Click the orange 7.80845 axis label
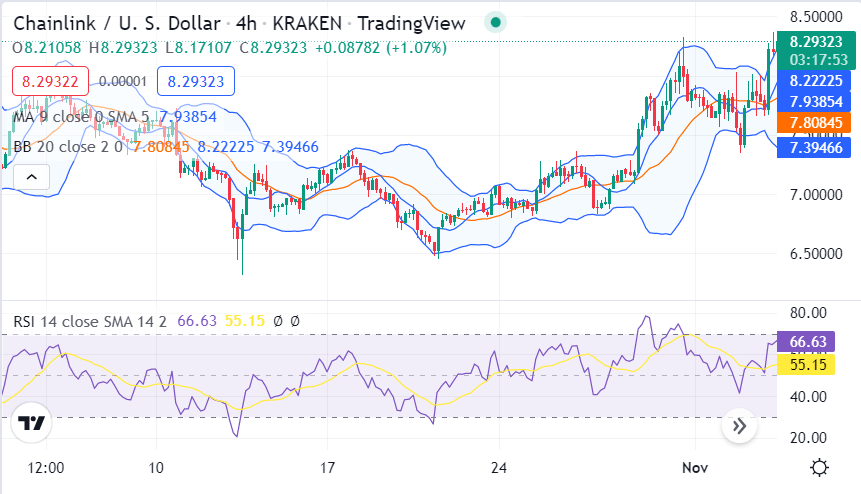 click(815, 122)
